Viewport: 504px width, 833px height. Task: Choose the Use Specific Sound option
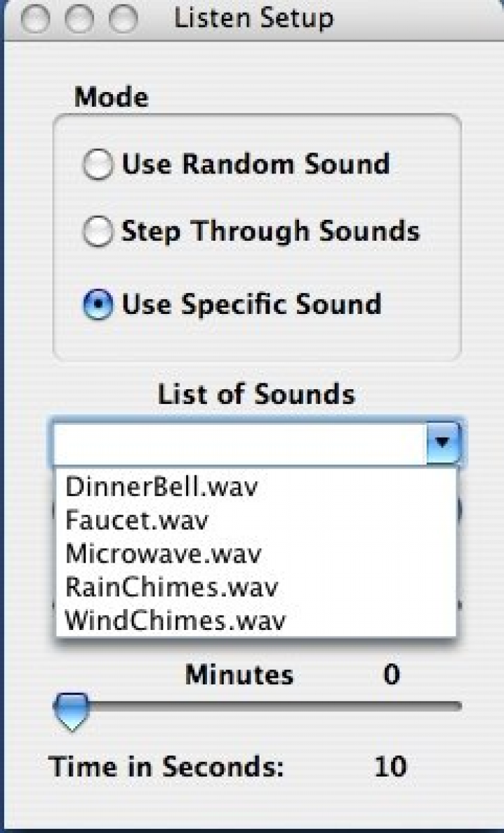click(x=98, y=305)
